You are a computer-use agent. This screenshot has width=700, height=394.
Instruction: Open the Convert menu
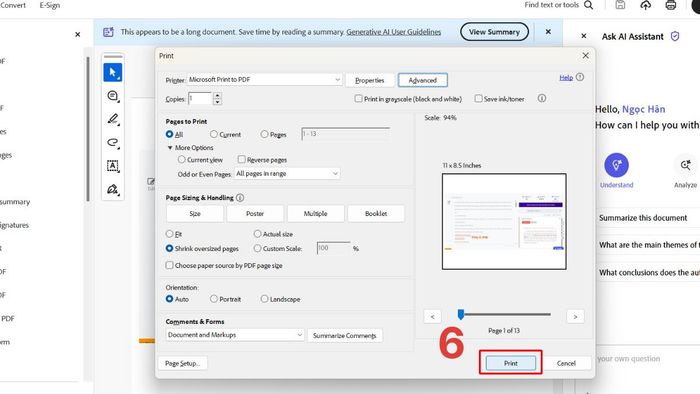pyautogui.click(x=12, y=5)
